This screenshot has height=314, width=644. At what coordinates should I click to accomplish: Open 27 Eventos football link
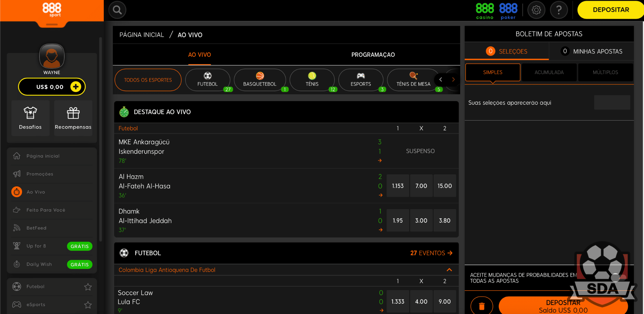431,253
